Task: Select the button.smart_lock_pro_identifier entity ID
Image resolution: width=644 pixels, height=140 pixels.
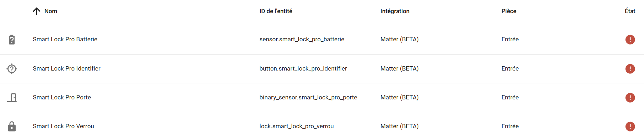Action: point(303,69)
